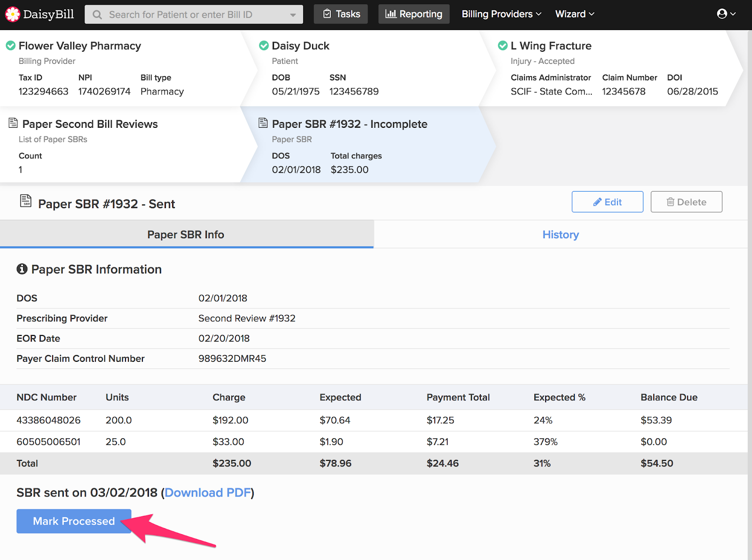Screen dimensions: 752x560
Task: Click the green check beside Flower Valley Pharmacy
Action: [x=10, y=46]
